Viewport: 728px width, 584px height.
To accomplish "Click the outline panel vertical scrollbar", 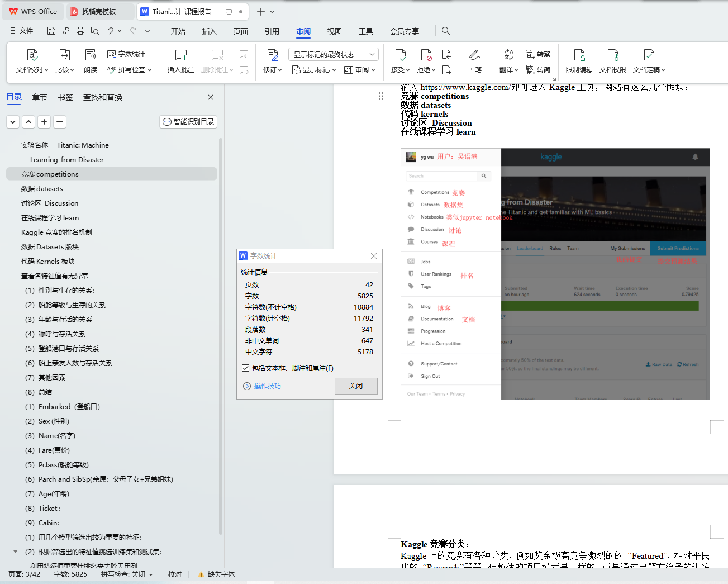I will 221,335.
